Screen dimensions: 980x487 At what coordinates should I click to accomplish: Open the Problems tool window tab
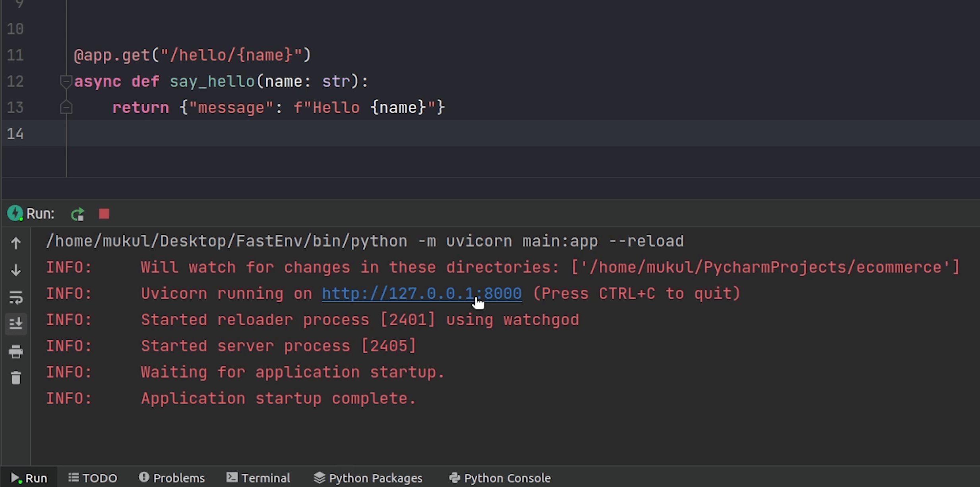tap(172, 478)
